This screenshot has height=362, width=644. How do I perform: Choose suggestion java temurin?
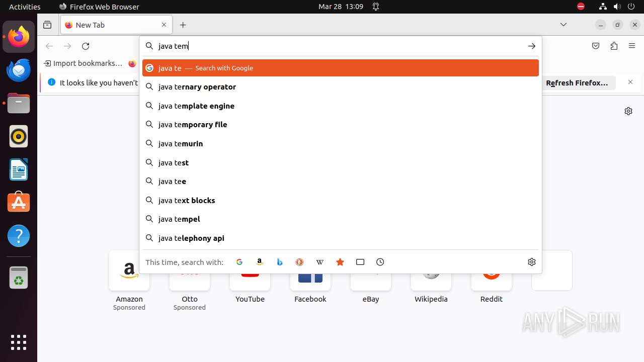(341, 144)
